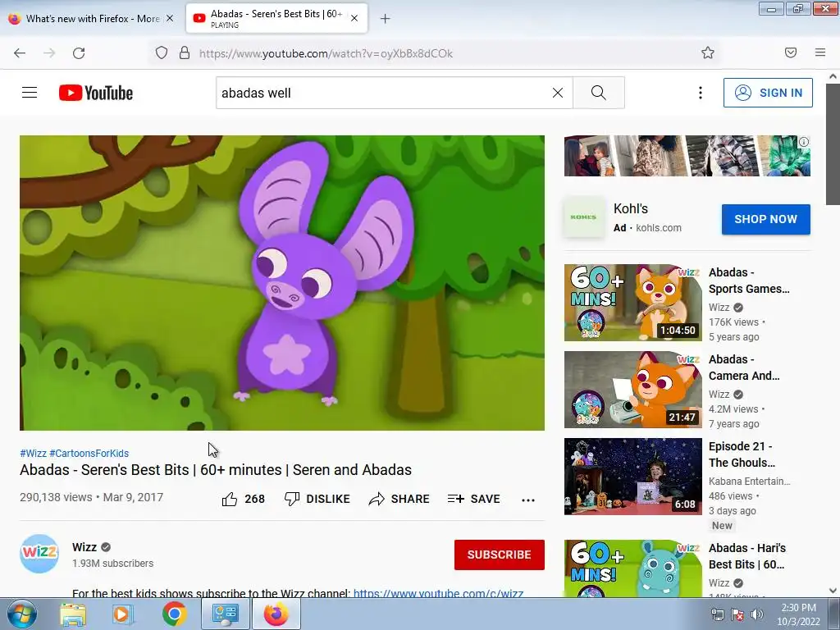Click the Kabana Entertain channel name
840x630 pixels.
tap(750, 481)
